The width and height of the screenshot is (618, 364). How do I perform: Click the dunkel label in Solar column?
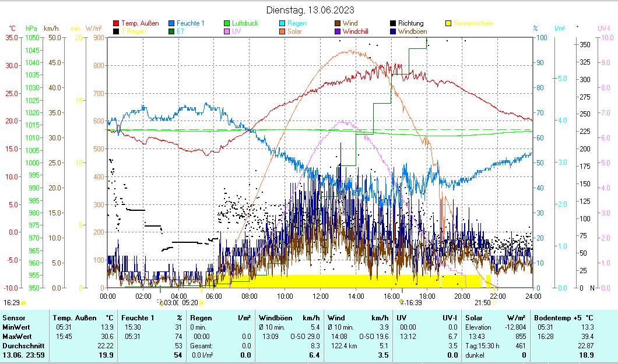click(x=475, y=355)
